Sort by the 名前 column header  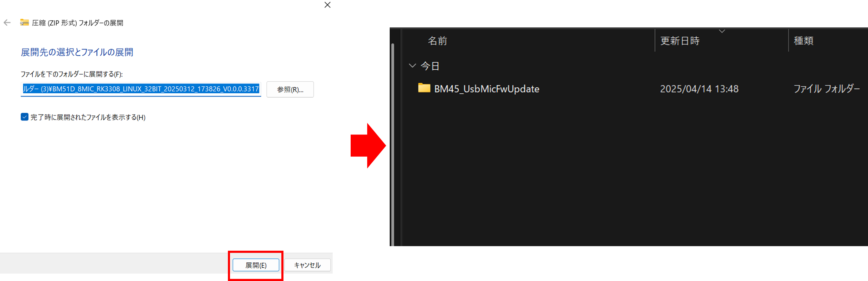437,41
